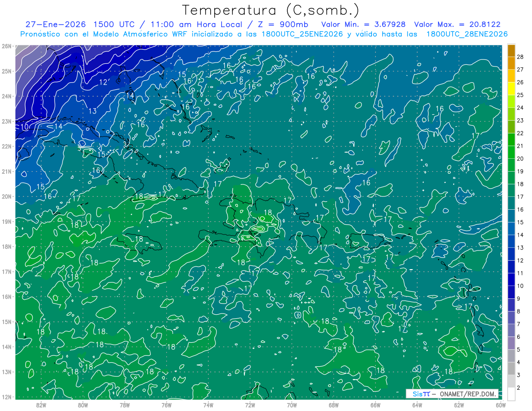This screenshot has height=411, width=532.
Task: Click the "72W" longitude axis label
Action: pyautogui.click(x=250, y=404)
